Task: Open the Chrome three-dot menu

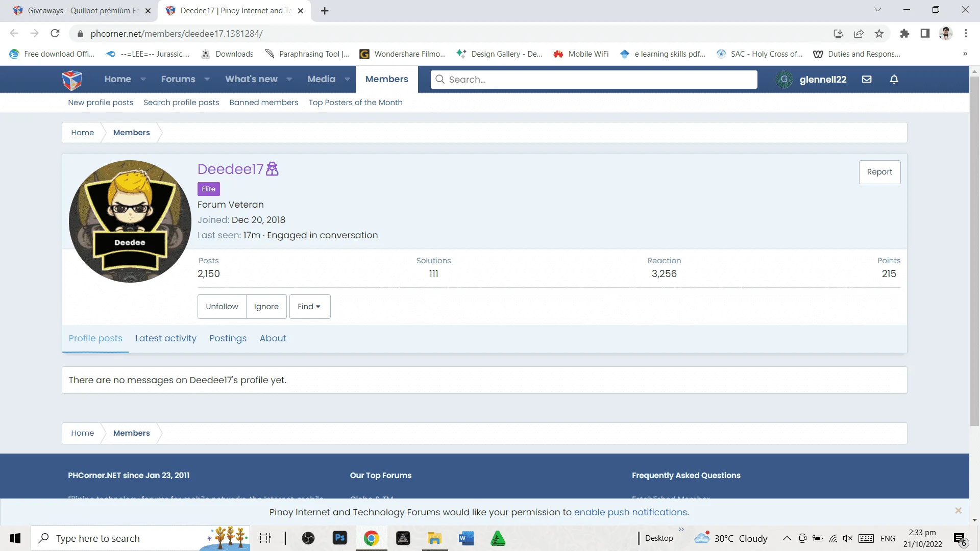Action: (966, 34)
